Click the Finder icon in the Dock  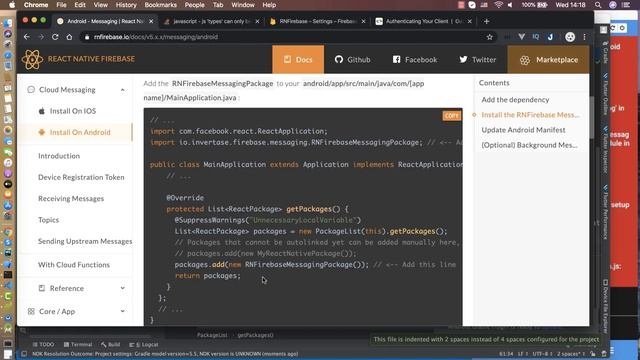[x=8, y=23]
